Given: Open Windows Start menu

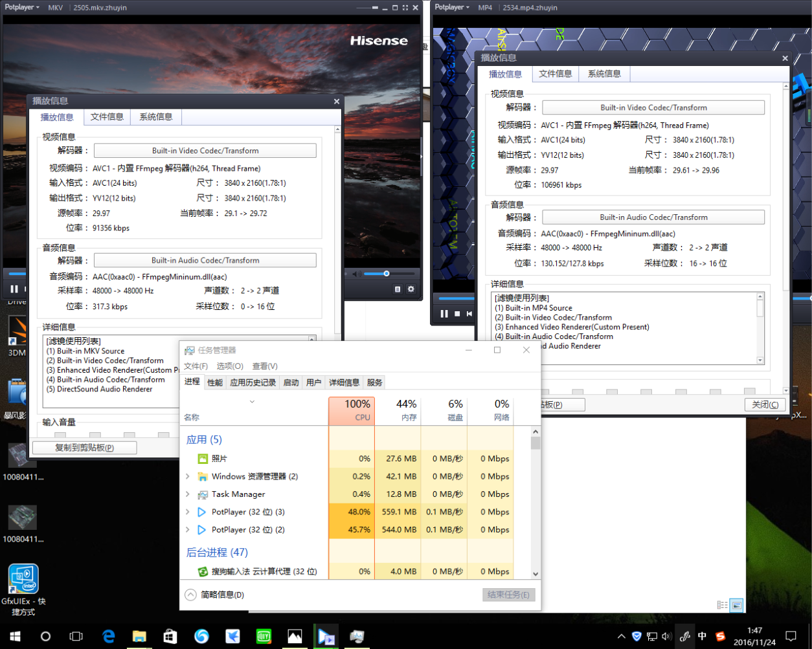Looking at the screenshot, I should point(14,636).
